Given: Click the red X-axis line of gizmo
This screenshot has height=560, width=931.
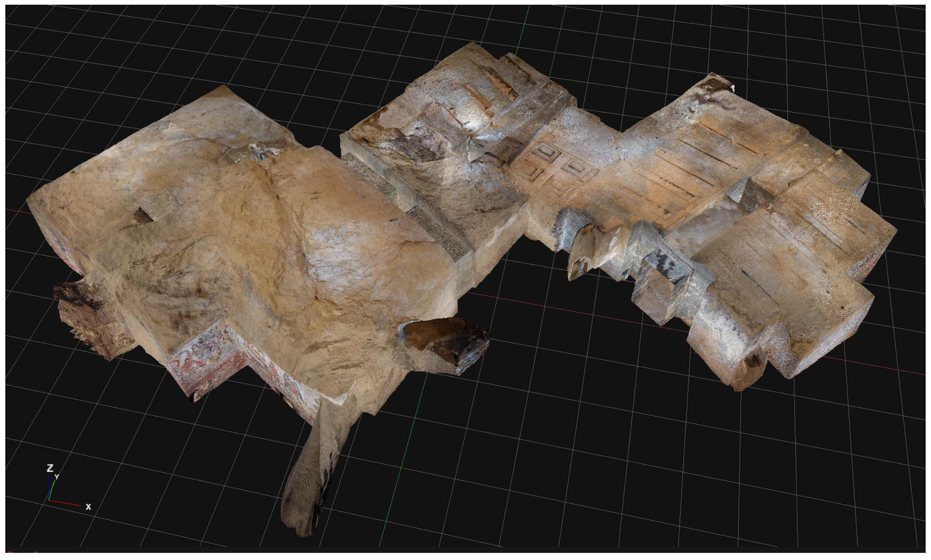Looking at the screenshot, I should 66,503.
